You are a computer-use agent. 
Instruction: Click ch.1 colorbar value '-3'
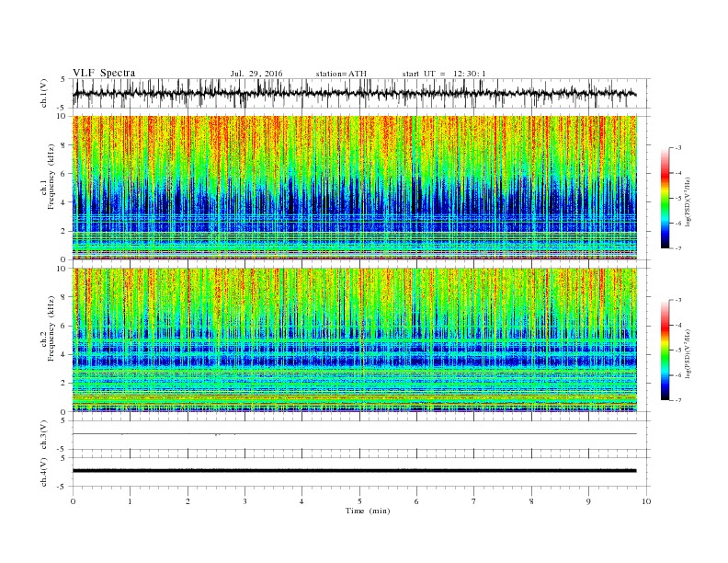click(678, 148)
